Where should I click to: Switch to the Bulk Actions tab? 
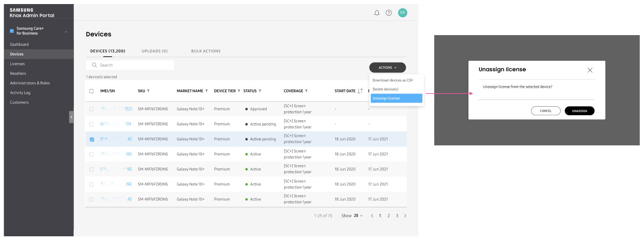pos(206,51)
